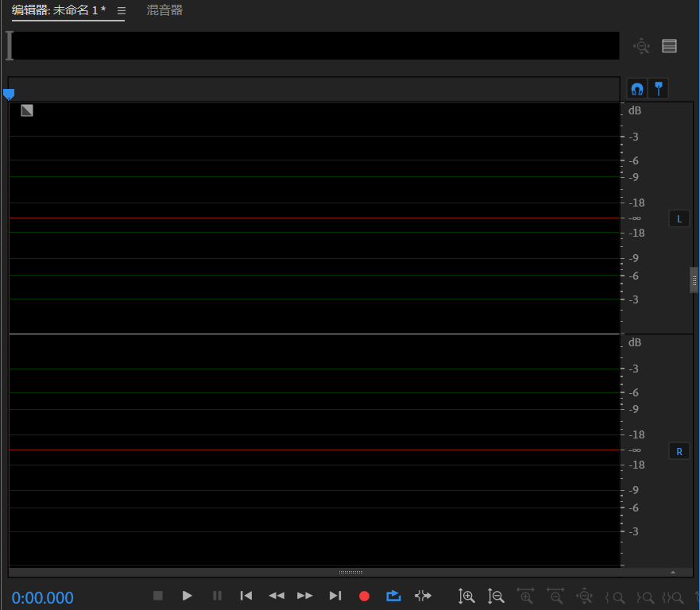Viewport: 700px width, 610px height.
Task: Zoom out time
Action: pyautogui.click(x=556, y=596)
